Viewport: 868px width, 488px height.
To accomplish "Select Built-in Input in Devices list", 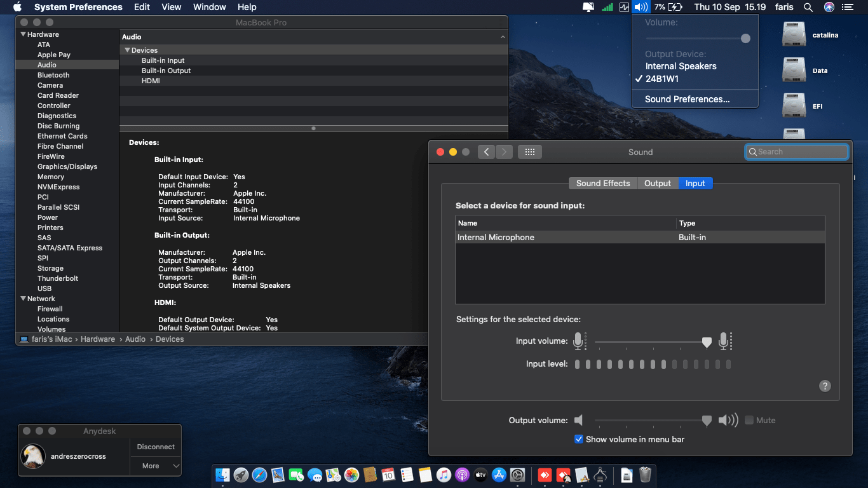I will (163, 60).
